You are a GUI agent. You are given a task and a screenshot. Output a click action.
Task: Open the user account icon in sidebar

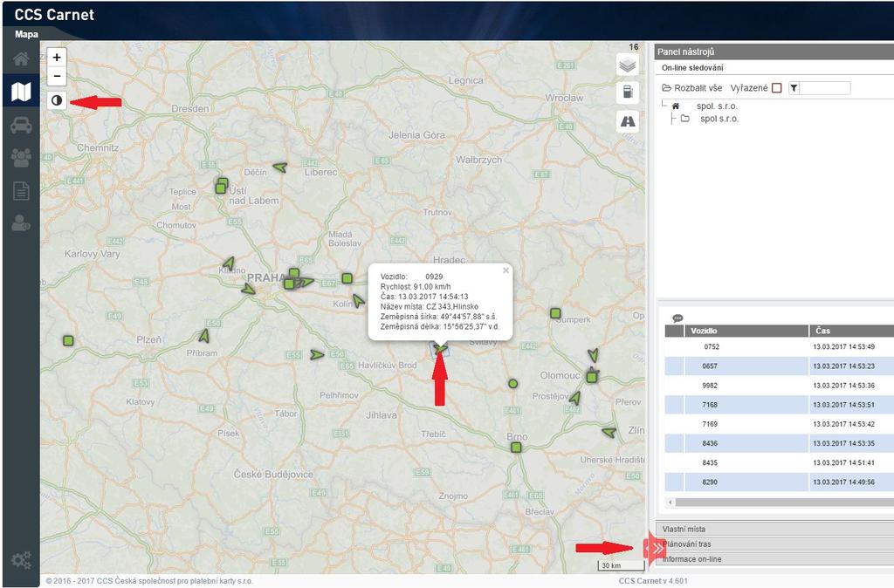coord(21,222)
